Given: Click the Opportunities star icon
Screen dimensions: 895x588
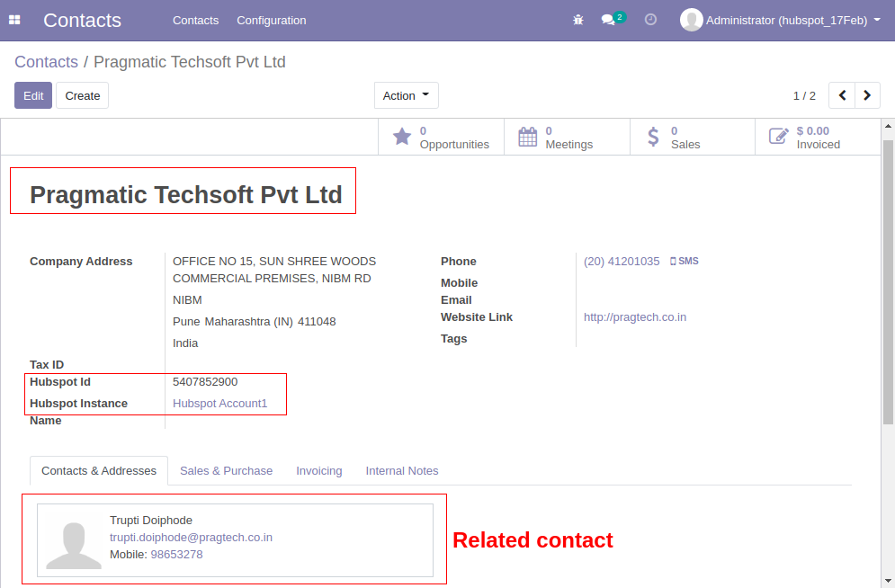Looking at the screenshot, I should [402, 137].
